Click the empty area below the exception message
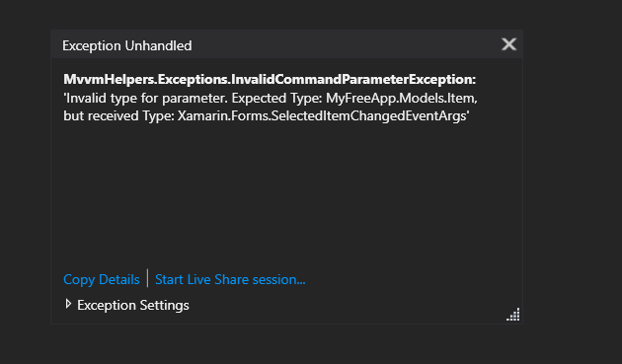 pyautogui.click(x=285, y=190)
